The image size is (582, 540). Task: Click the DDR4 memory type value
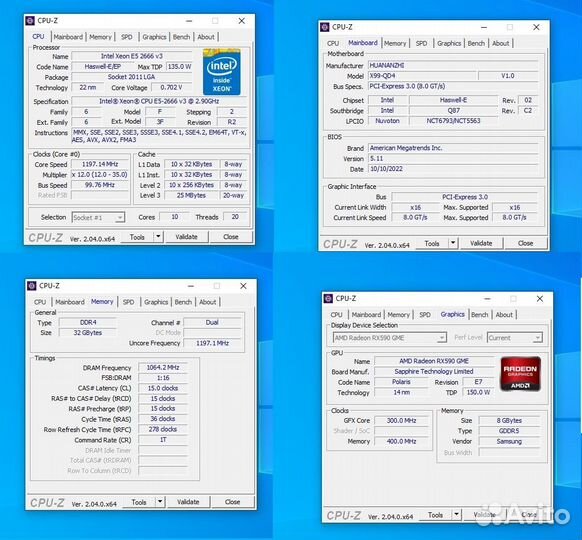click(88, 322)
